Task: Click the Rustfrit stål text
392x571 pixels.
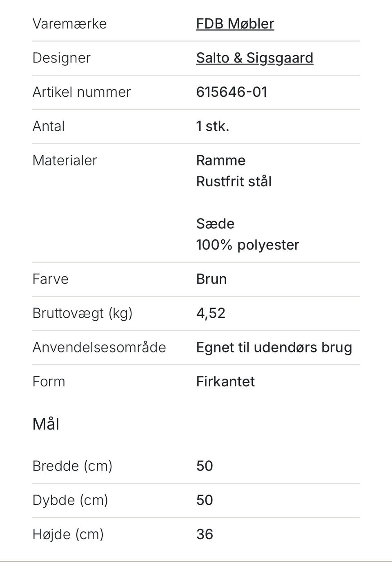Action: (x=234, y=181)
